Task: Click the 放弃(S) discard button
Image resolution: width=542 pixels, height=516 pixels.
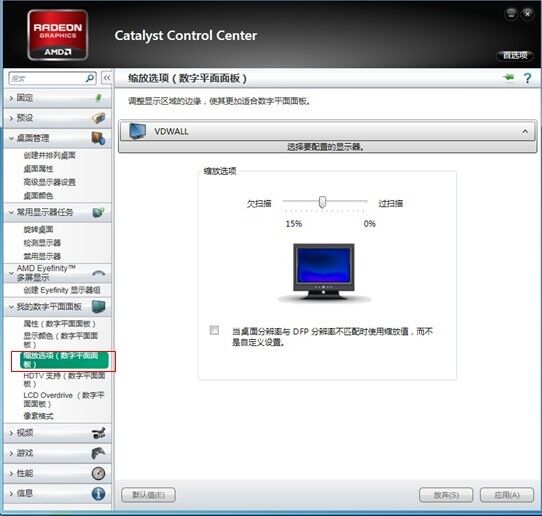Action: point(446,495)
